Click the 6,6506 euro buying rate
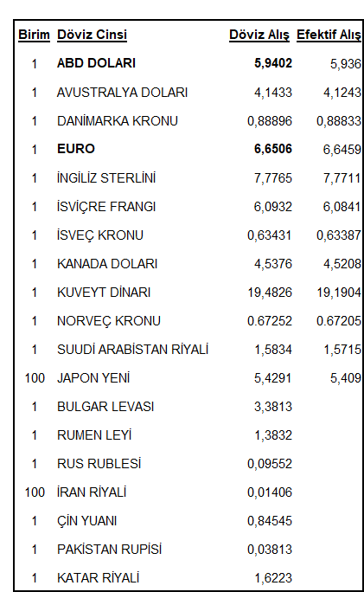 273,149
